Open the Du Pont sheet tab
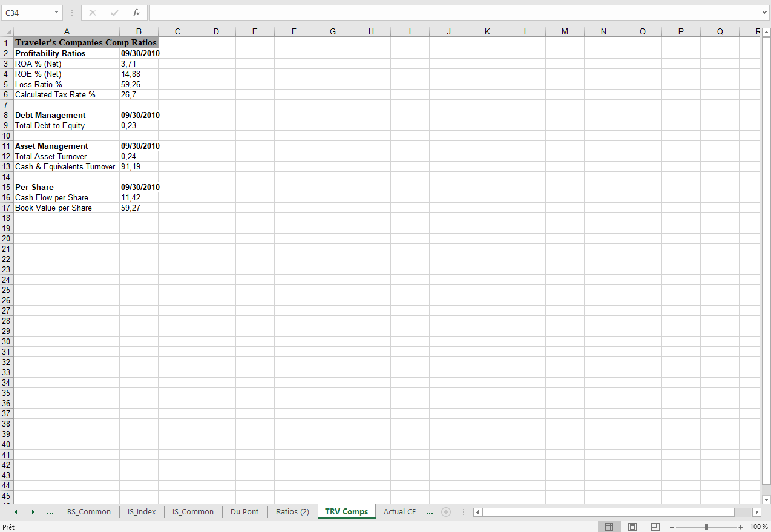 (x=244, y=512)
